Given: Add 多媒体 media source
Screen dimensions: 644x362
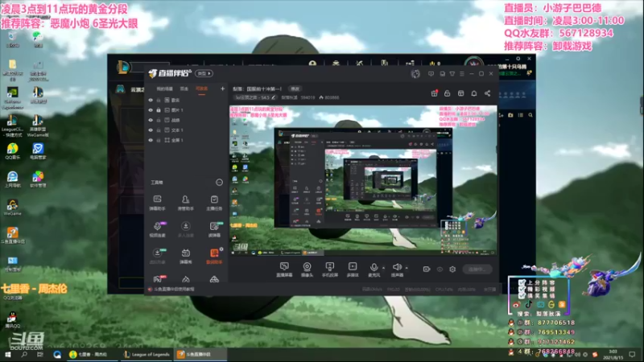Looking at the screenshot, I should [x=353, y=269].
